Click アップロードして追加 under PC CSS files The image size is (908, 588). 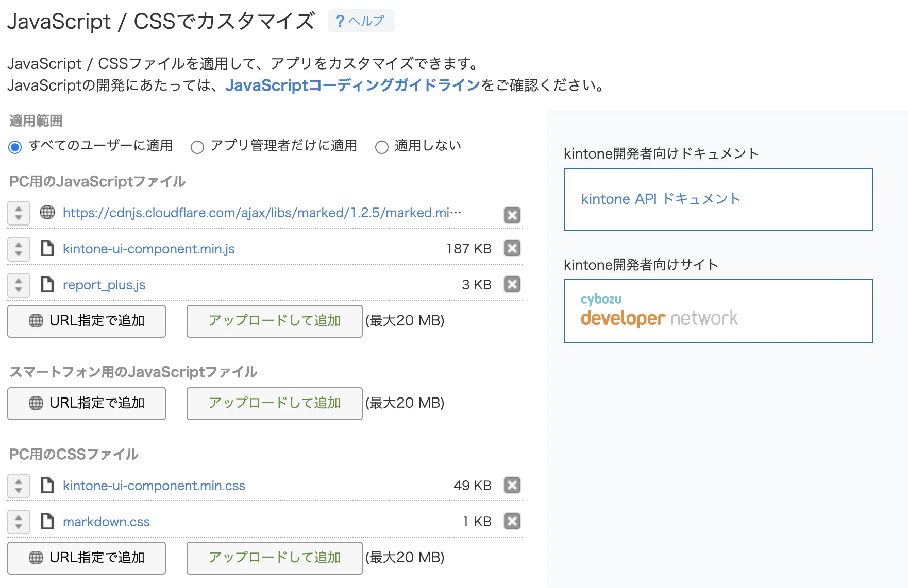coord(275,558)
